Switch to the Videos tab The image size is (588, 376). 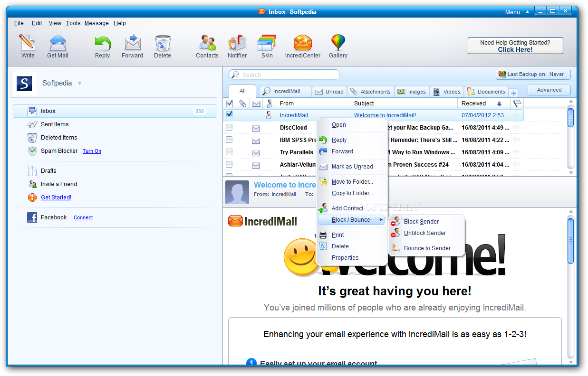point(447,92)
